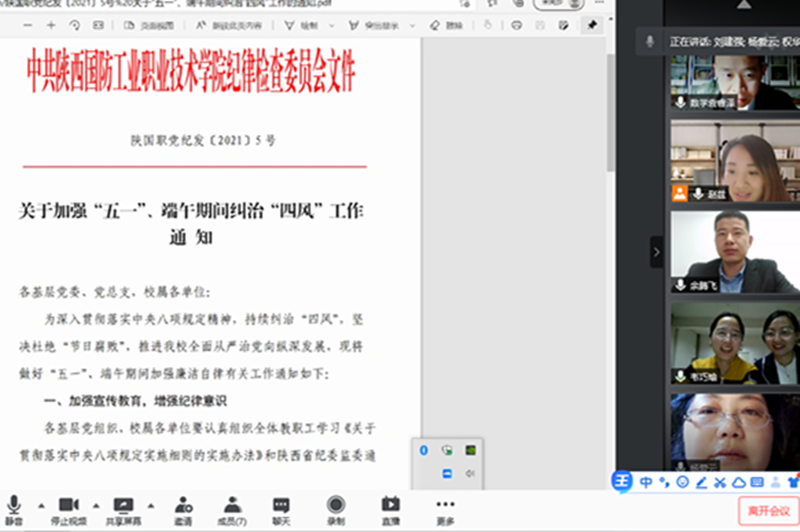Stop video with the camera button
The image size is (800, 532).
pos(68,507)
